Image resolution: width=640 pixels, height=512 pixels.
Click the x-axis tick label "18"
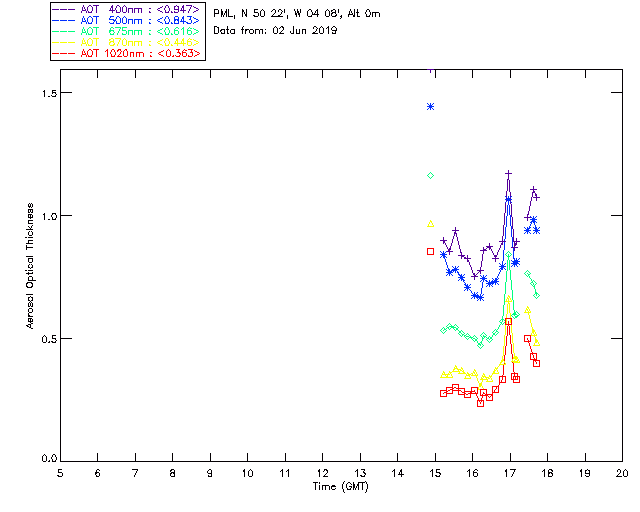coord(547,474)
